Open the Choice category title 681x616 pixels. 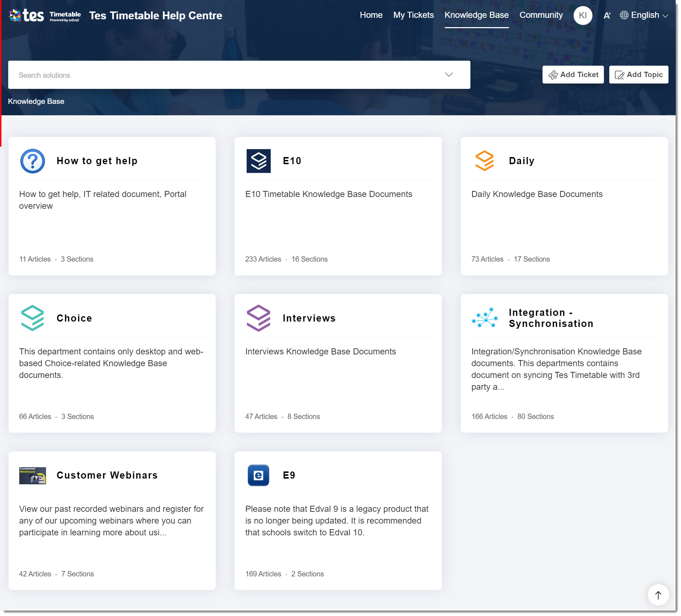[x=74, y=318]
